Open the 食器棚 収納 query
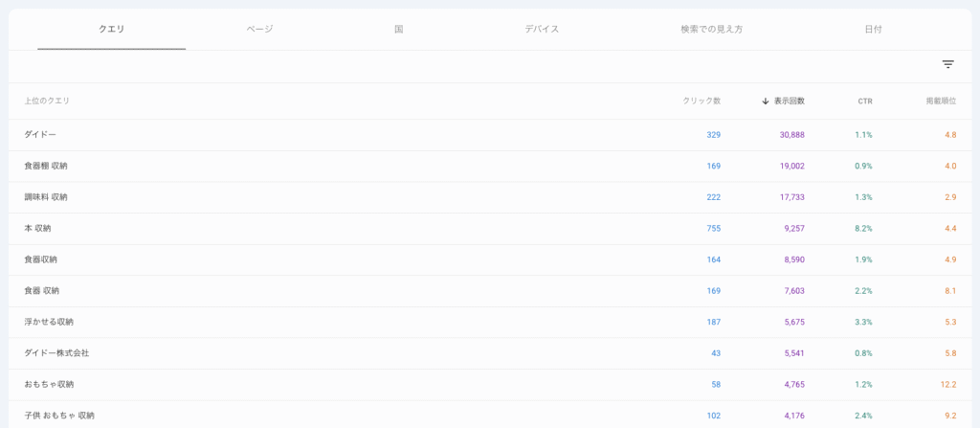Image resolution: width=980 pixels, height=428 pixels. tap(46, 167)
